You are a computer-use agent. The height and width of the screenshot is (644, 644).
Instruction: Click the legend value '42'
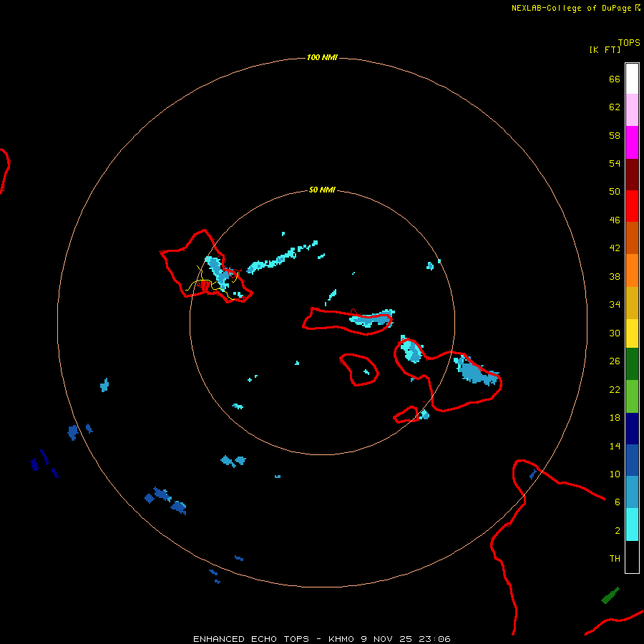pos(615,248)
